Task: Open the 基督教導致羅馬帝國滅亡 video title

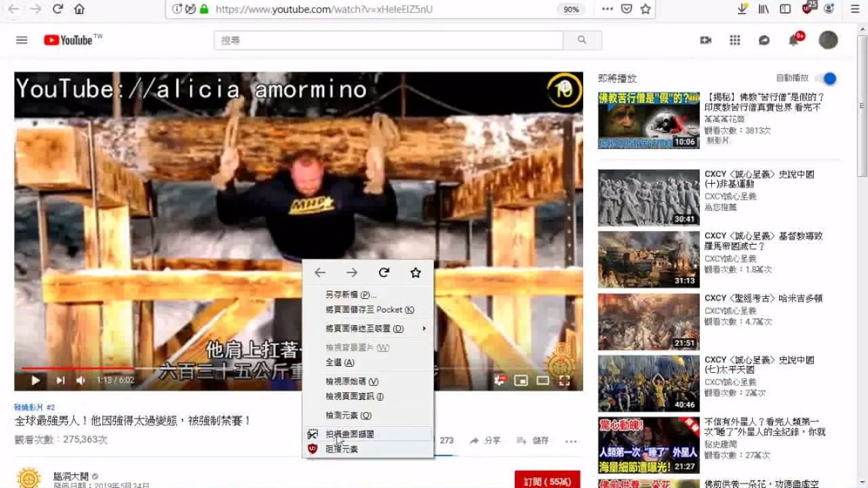Action: coord(764,241)
